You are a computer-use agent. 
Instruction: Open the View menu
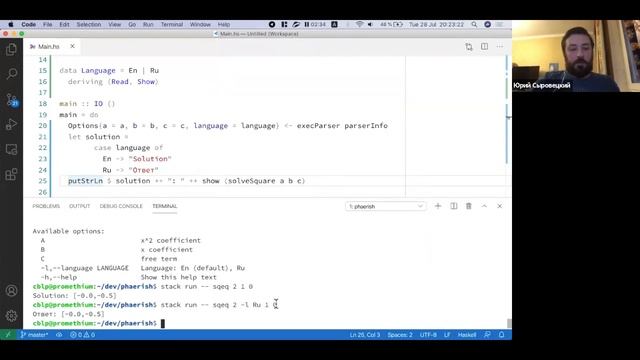click(x=115, y=24)
